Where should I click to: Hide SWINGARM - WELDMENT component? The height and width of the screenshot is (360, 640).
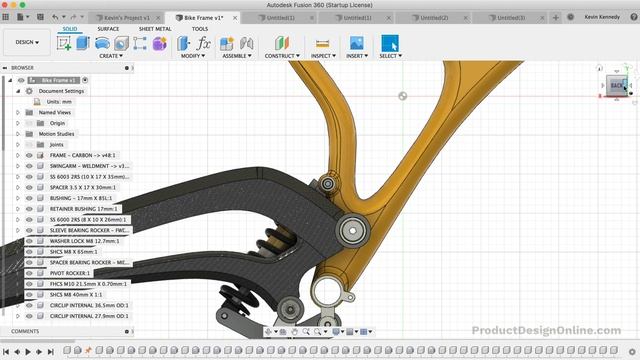click(29, 166)
